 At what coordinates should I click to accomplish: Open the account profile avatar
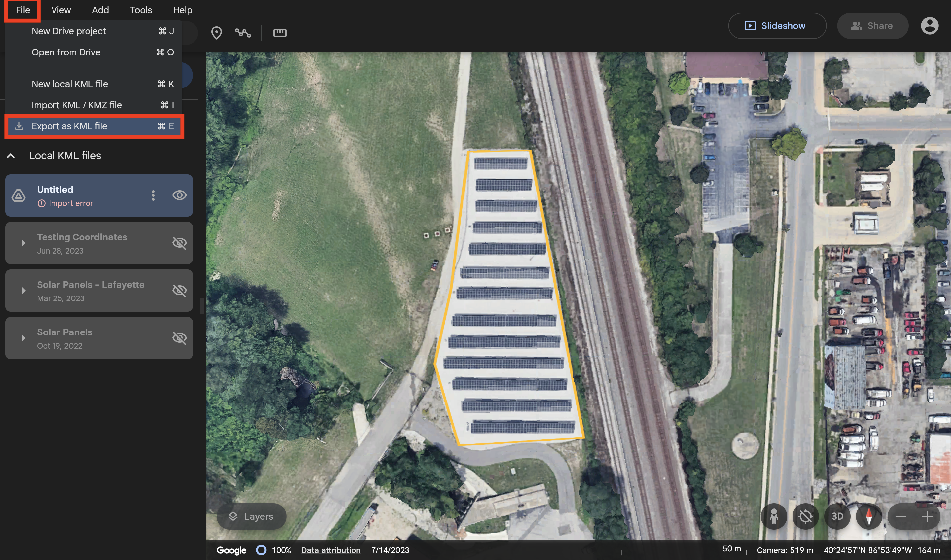coord(930,26)
